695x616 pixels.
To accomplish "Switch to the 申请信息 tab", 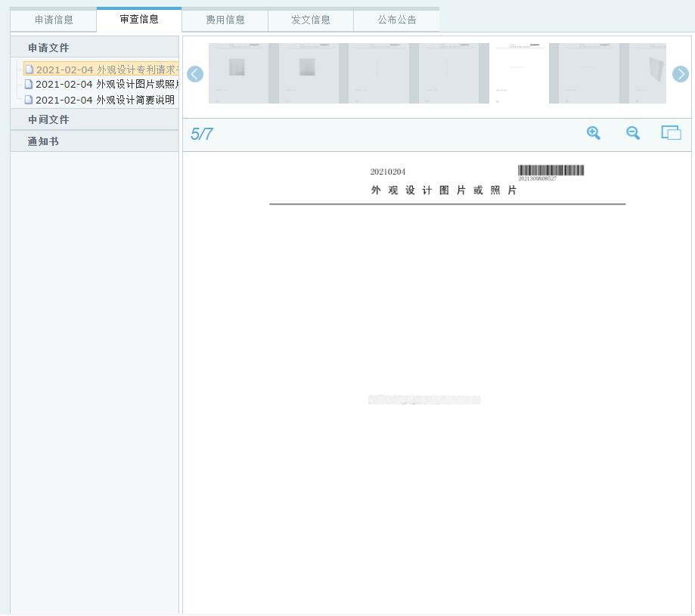I will [54, 20].
